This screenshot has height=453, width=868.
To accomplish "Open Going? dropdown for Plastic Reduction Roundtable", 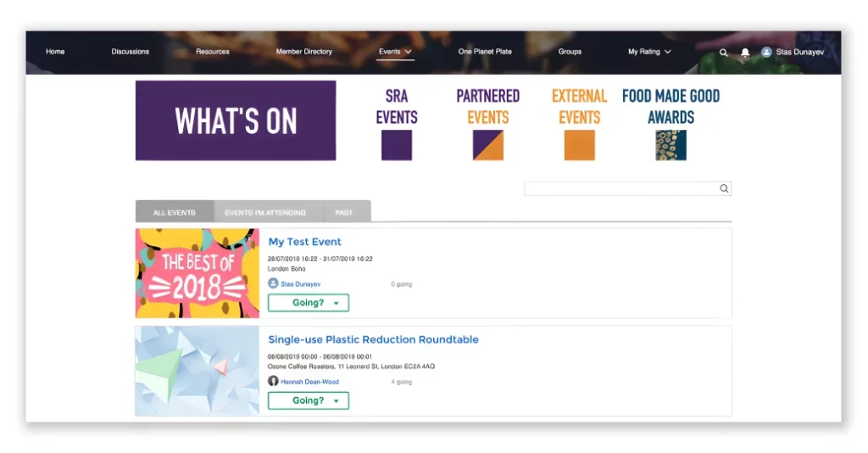I will click(309, 401).
